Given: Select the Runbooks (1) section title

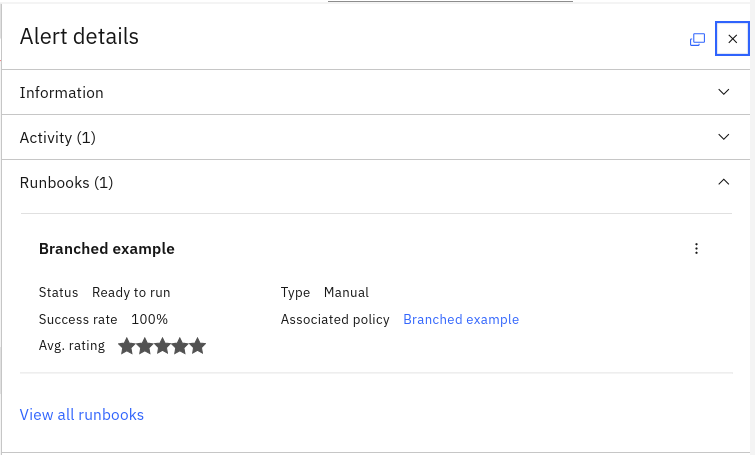Looking at the screenshot, I should (66, 183).
